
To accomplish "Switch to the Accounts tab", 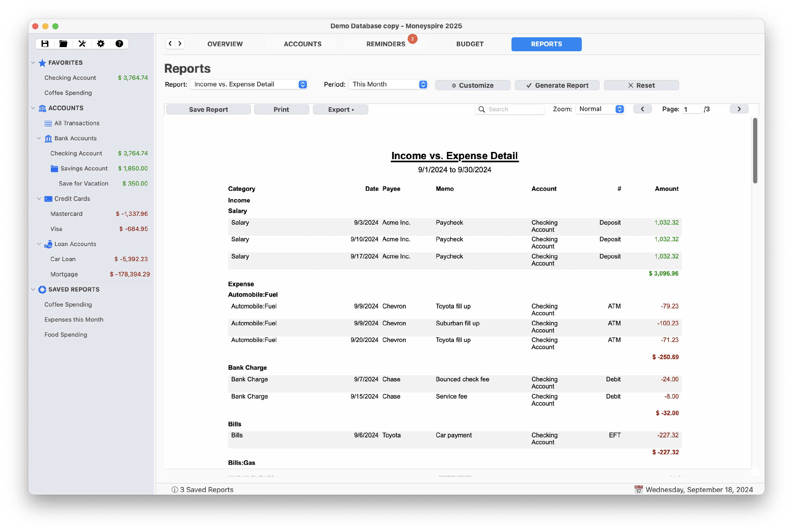I will (x=302, y=44).
